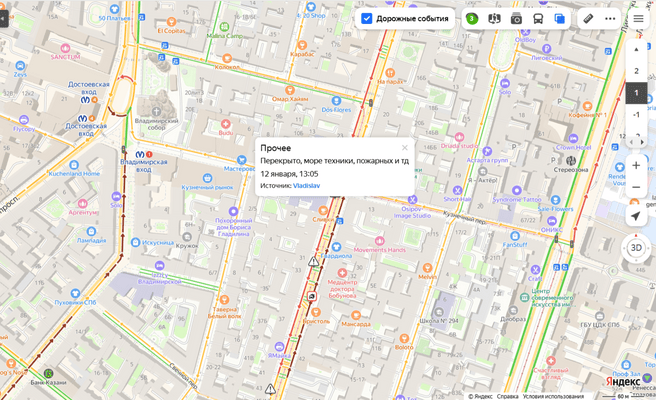Select the Банк Казани marker
This screenshot has width=656, height=400.
coord(49,373)
